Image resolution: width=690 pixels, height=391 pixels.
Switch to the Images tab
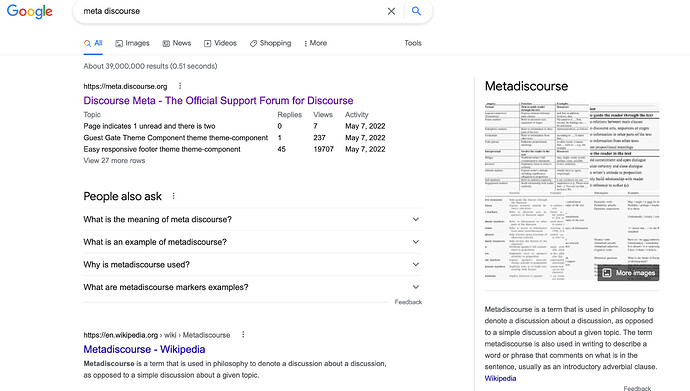point(132,43)
